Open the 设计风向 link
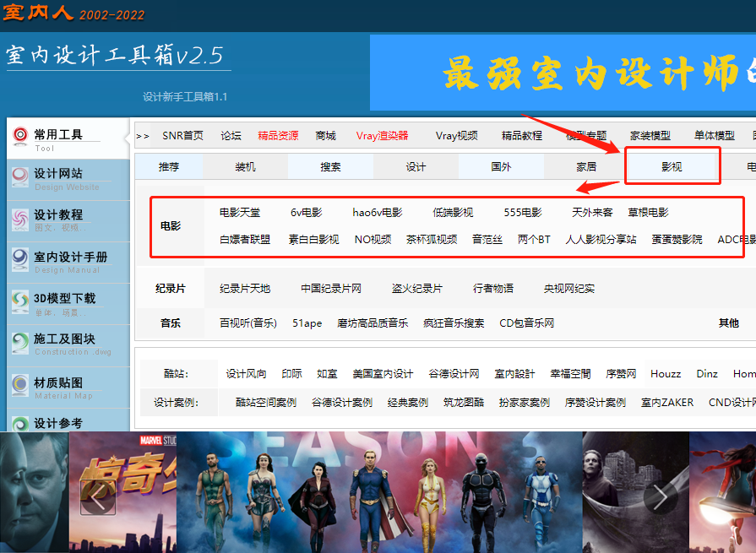The height and width of the screenshot is (553, 756). point(246,374)
